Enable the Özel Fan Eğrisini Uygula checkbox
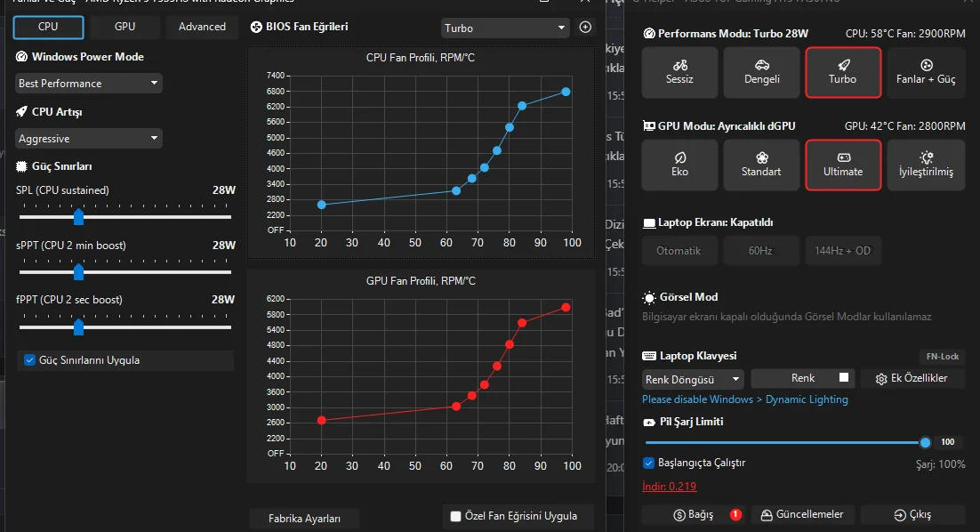The width and height of the screenshot is (980, 532). click(455, 516)
